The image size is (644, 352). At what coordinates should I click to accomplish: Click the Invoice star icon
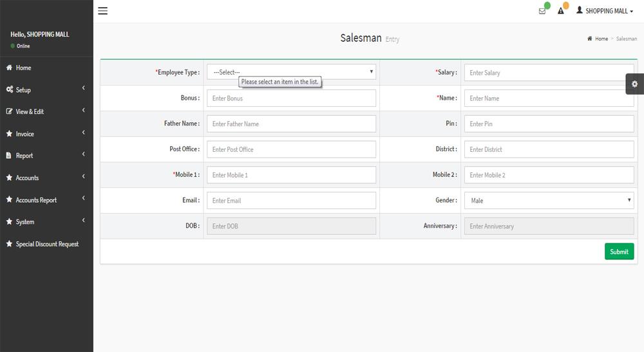point(9,133)
